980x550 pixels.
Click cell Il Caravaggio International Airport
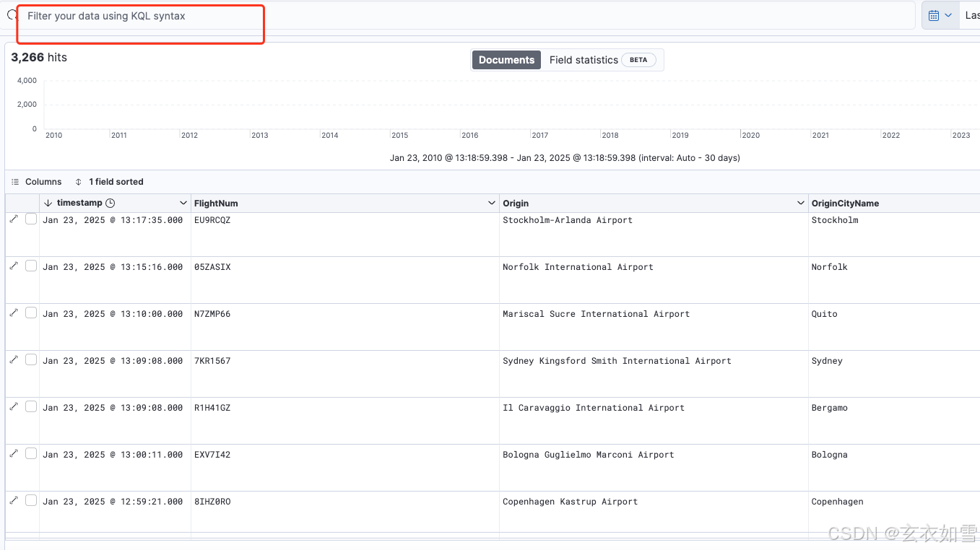[x=594, y=408]
